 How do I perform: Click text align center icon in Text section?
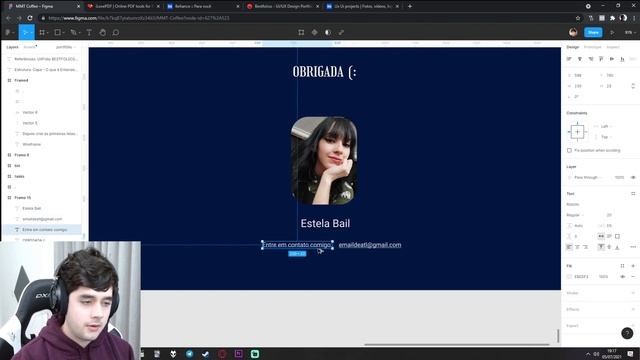tap(578, 247)
